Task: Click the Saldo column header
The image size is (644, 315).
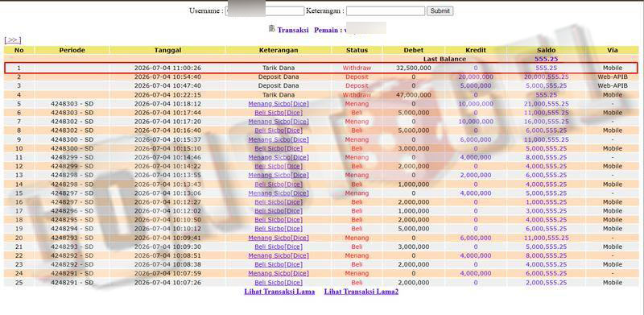Action: [546, 50]
